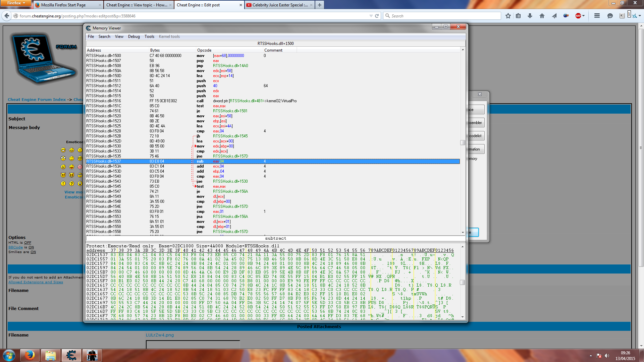This screenshot has width=644, height=362.
Task: Open the Action Center flag icon
Action: [x=599, y=356]
